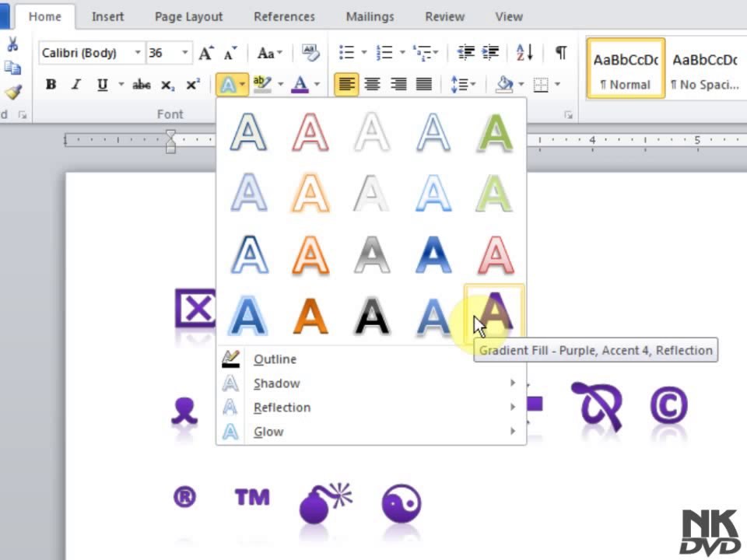This screenshot has height=560, width=747.
Task: Toggle Center alignment
Action: [x=372, y=85]
